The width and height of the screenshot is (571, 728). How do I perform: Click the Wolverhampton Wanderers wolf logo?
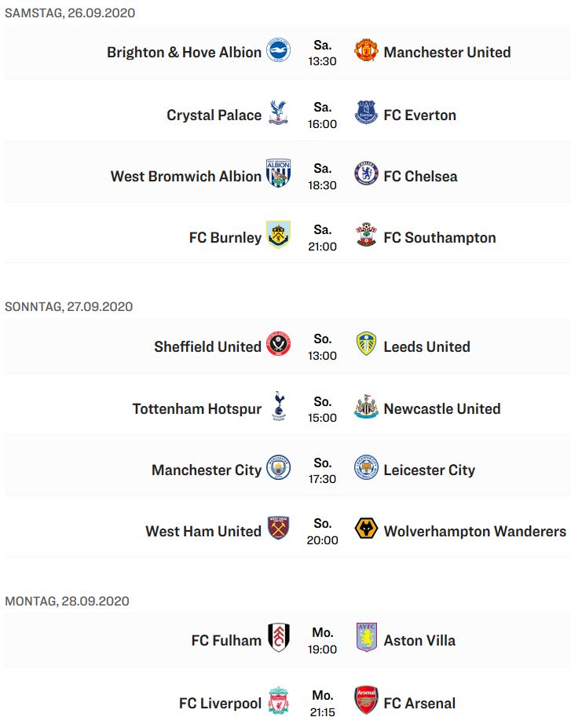point(366,529)
